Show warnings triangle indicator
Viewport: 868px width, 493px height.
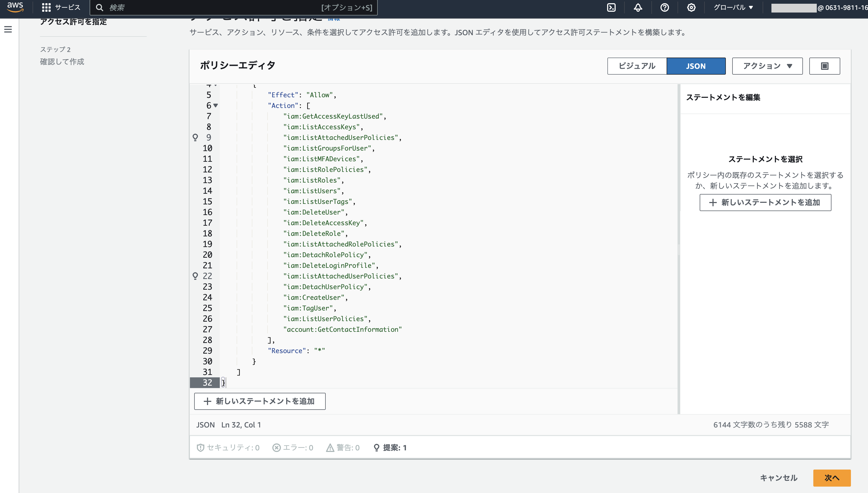(343, 448)
